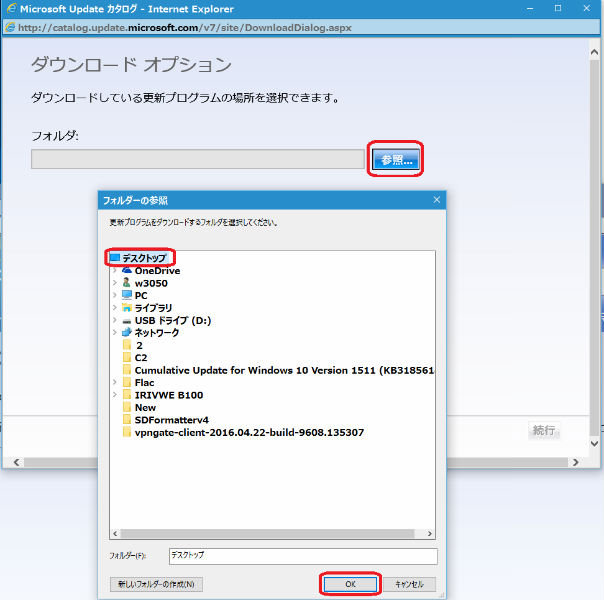Screen dimensions: 604x600
Task: Click the 続行 continue button
Action: tap(544, 430)
